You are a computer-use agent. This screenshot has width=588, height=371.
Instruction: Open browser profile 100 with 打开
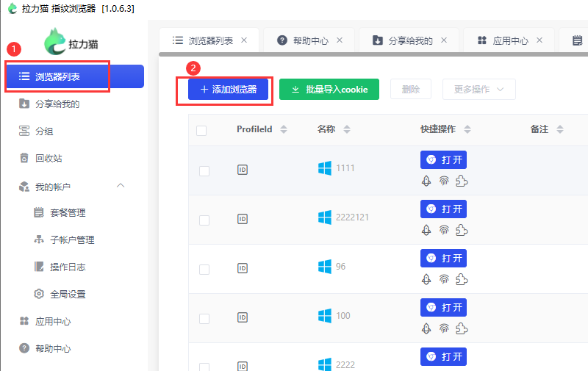coord(443,308)
